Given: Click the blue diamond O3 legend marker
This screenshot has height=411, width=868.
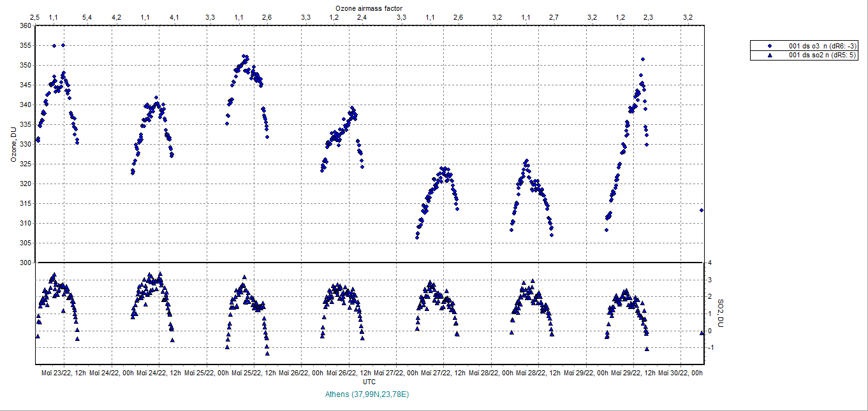Looking at the screenshot, I should click(770, 46).
